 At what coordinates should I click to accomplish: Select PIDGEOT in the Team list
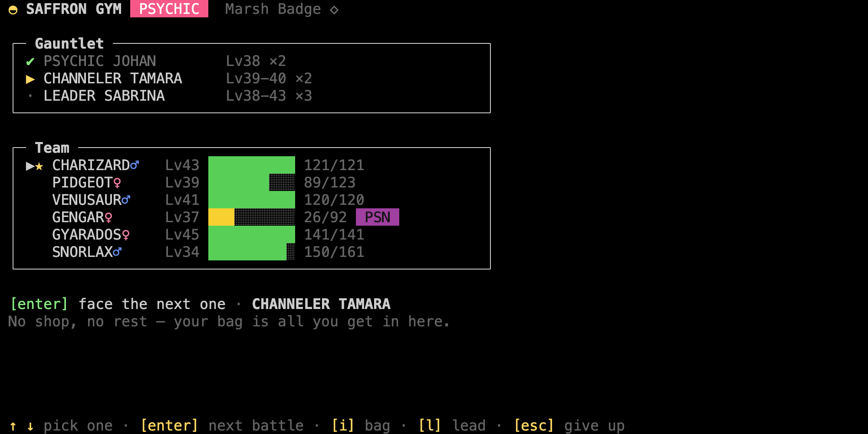(x=252, y=182)
